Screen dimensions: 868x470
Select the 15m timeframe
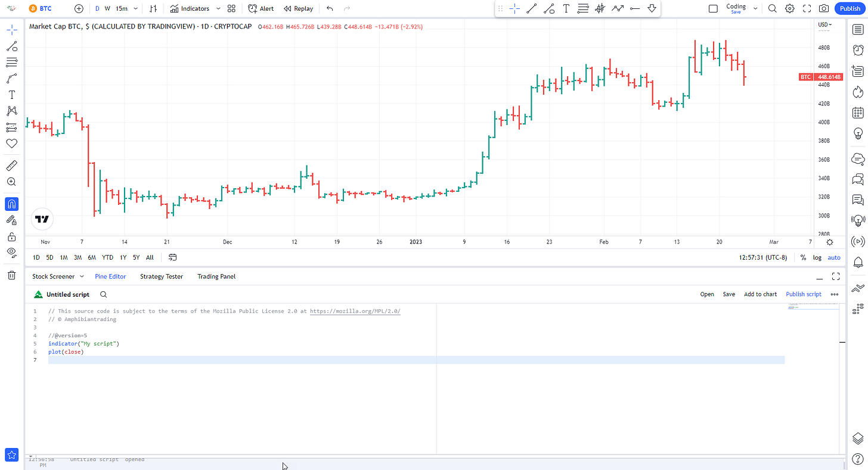coord(122,8)
